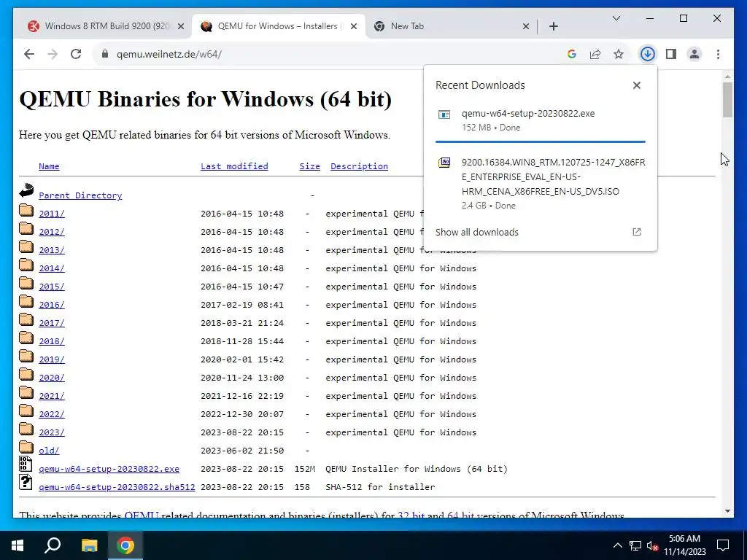The image size is (747, 560).
Task: Open the 2017/ folder link
Action: [x=52, y=323]
